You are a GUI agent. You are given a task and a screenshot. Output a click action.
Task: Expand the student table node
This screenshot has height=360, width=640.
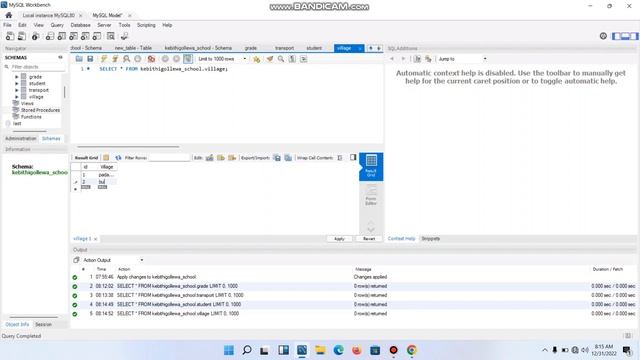[17, 83]
